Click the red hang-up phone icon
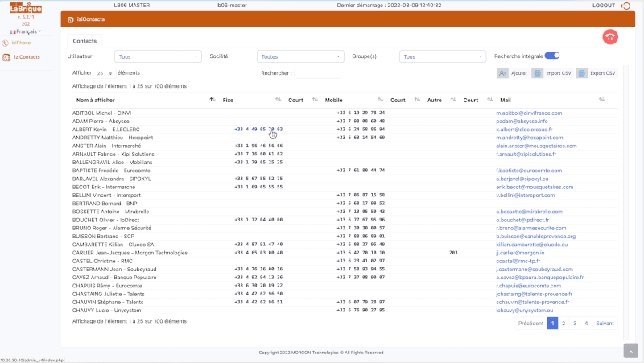The height and width of the screenshot is (363, 644). [x=610, y=37]
